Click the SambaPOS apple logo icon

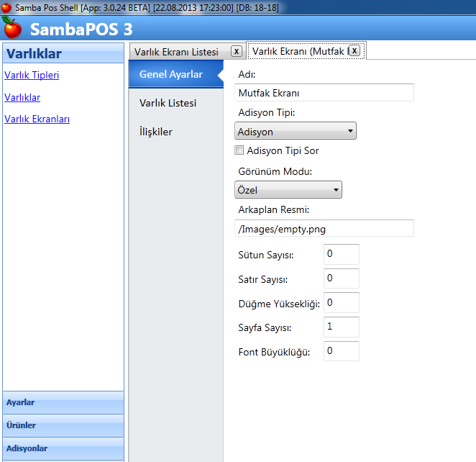(13, 29)
